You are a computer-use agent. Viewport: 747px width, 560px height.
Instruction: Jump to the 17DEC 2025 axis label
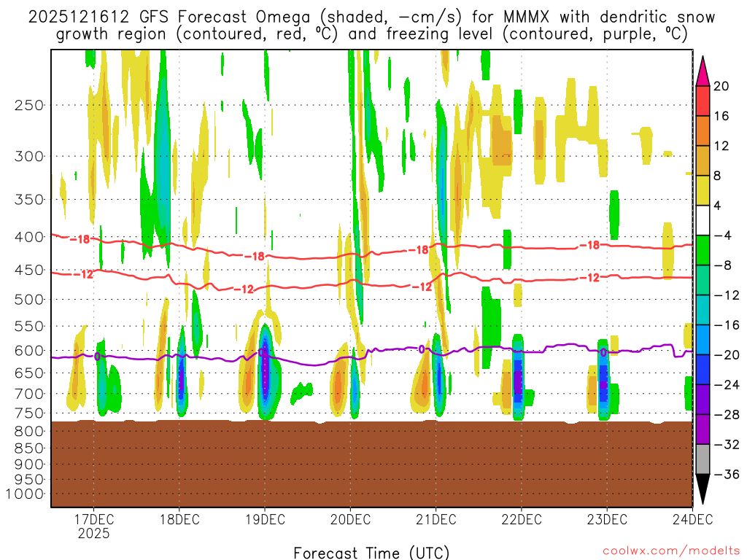(x=93, y=526)
